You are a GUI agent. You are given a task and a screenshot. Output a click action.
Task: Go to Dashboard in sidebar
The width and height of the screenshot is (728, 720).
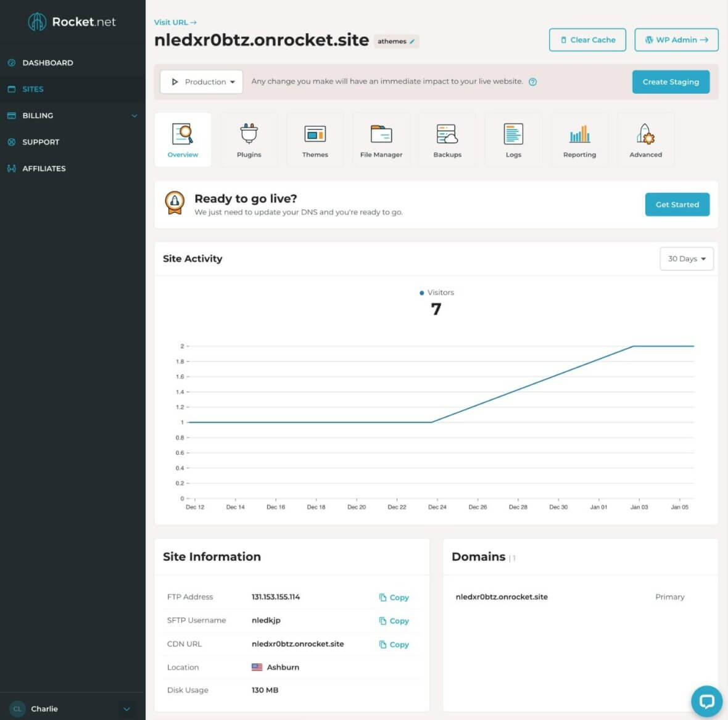point(48,63)
